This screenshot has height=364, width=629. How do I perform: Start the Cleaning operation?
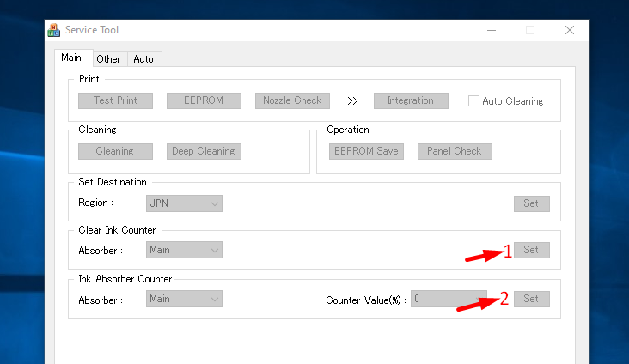[115, 151]
